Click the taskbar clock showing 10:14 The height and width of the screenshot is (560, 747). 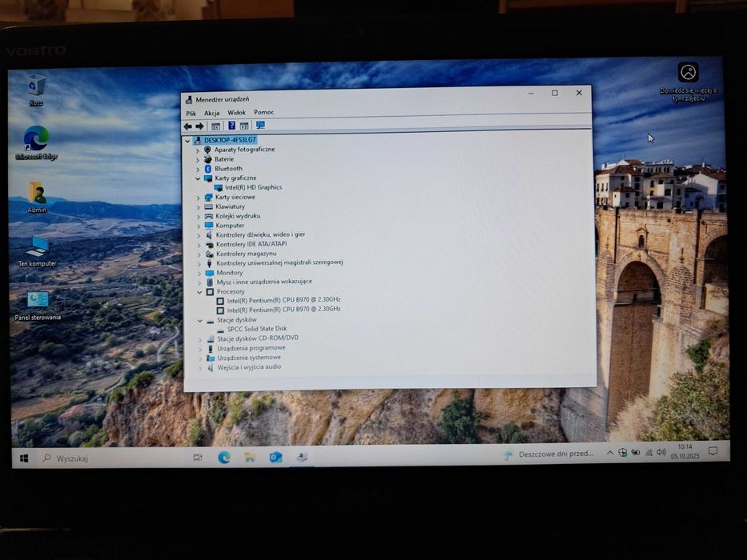(685, 451)
